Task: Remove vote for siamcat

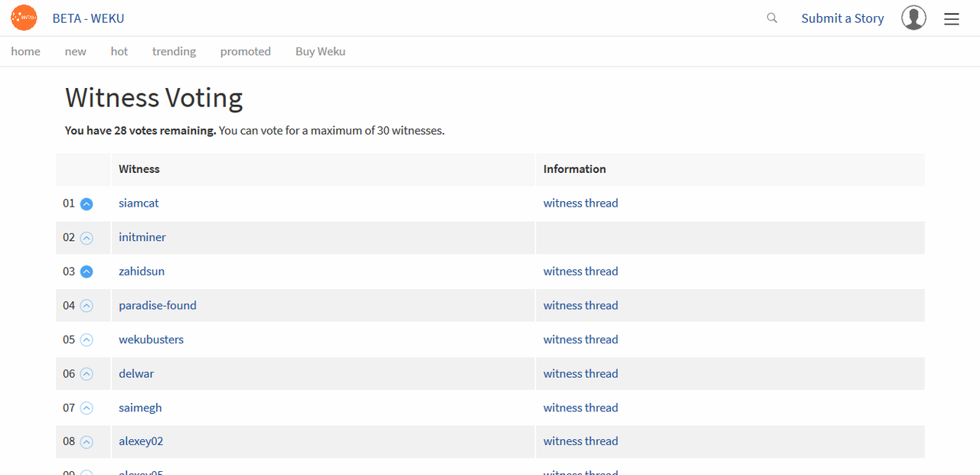Action: (x=87, y=204)
